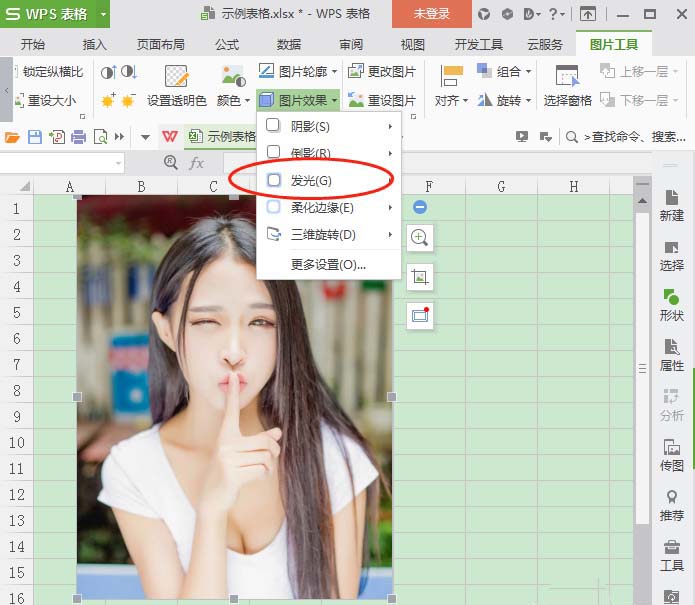This screenshot has width=695, height=605.
Task: Open the 颜色 (color) dropdown
Action: click(233, 100)
